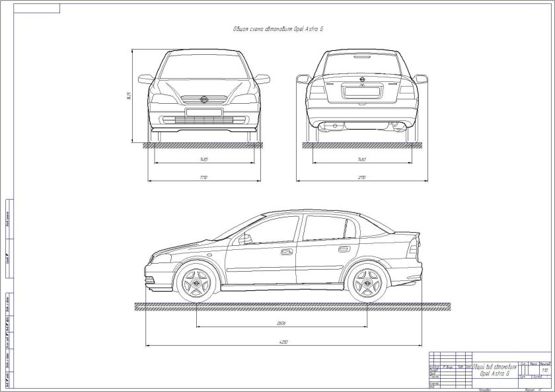Select the rear wheel in the side view
Viewport: 555px width, 392px height.
(x=369, y=284)
